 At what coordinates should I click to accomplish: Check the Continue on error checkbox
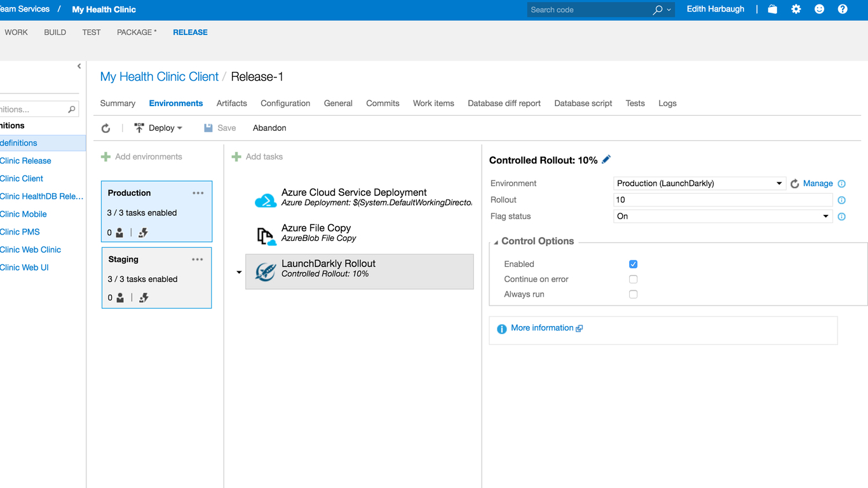click(x=633, y=280)
